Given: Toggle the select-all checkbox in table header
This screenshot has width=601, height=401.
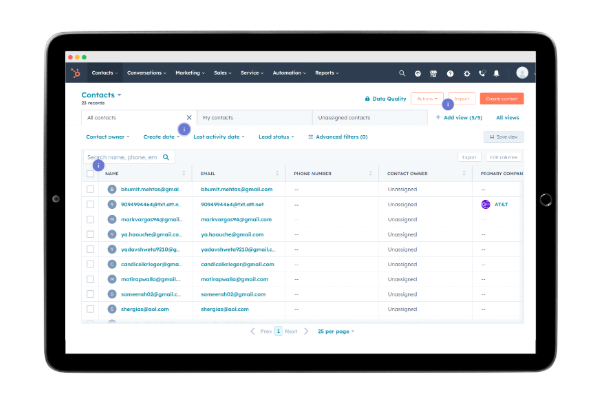Looking at the screenshot, I should coord(90,173).
